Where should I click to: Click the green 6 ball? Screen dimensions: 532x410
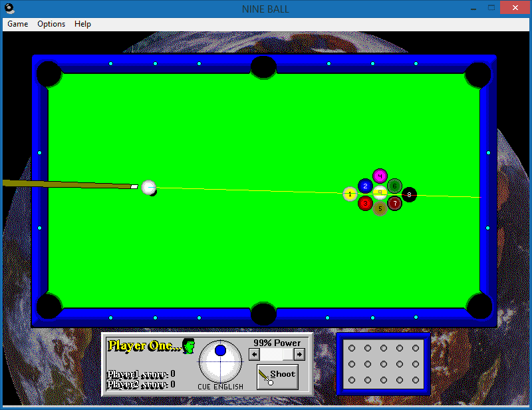pyautogui.click(x=394, y=186)
